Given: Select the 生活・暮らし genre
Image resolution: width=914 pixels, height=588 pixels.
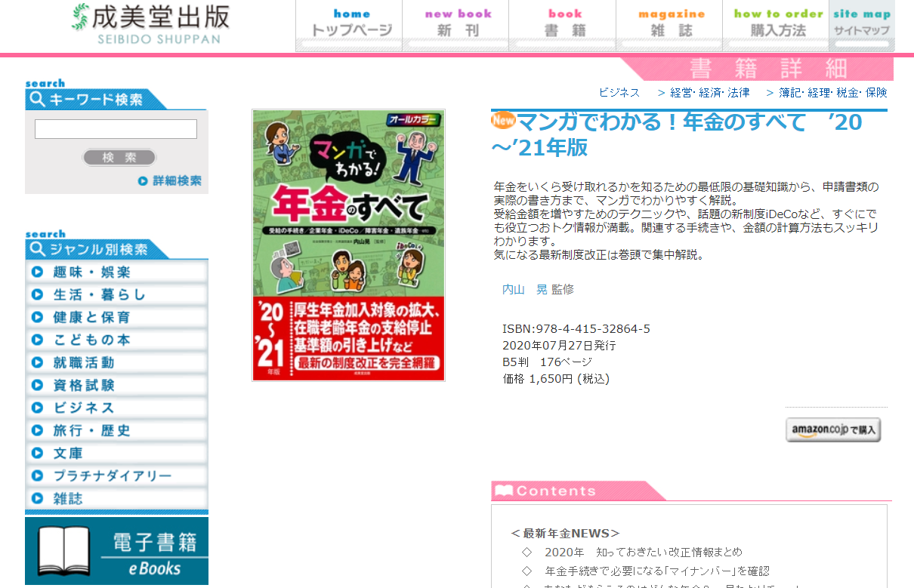Looking at the screenshot, I should coord(116,294).
